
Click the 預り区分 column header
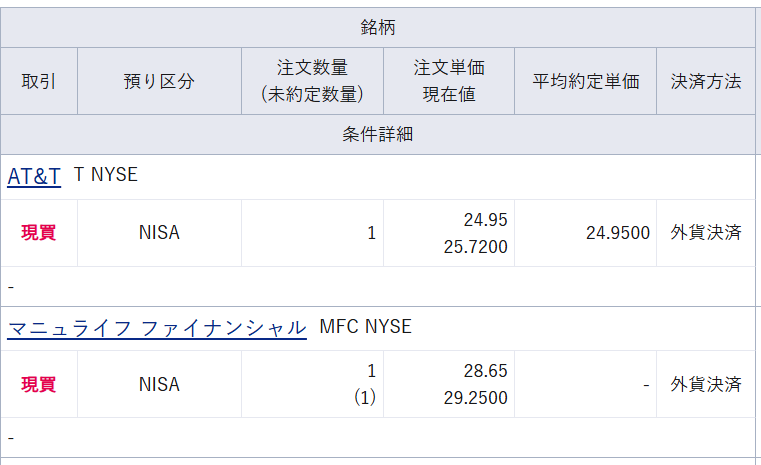click(159, 81)
